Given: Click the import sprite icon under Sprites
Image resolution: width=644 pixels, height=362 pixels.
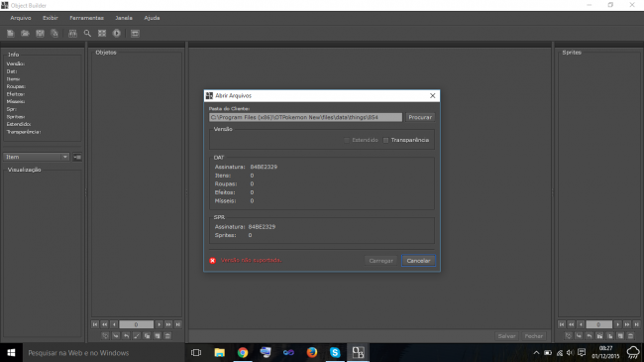Looking at the screenshot, I should click(x=579, y=336).
